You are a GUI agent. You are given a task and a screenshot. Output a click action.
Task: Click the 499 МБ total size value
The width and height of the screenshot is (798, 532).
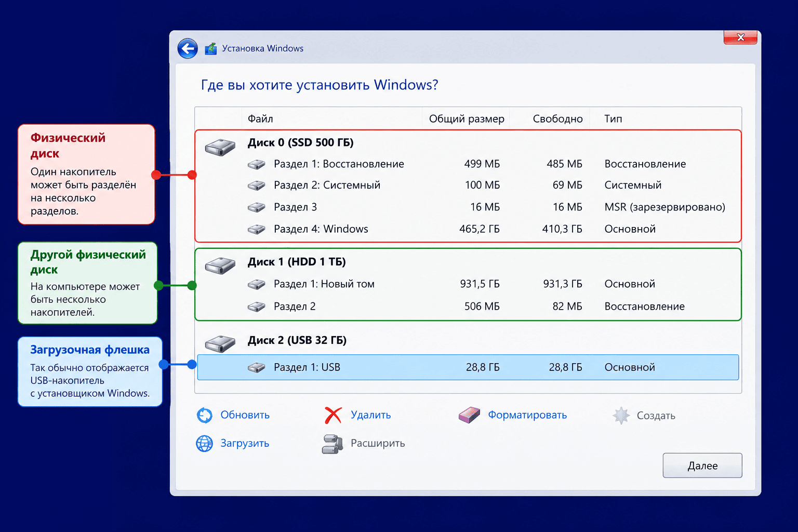482,164
